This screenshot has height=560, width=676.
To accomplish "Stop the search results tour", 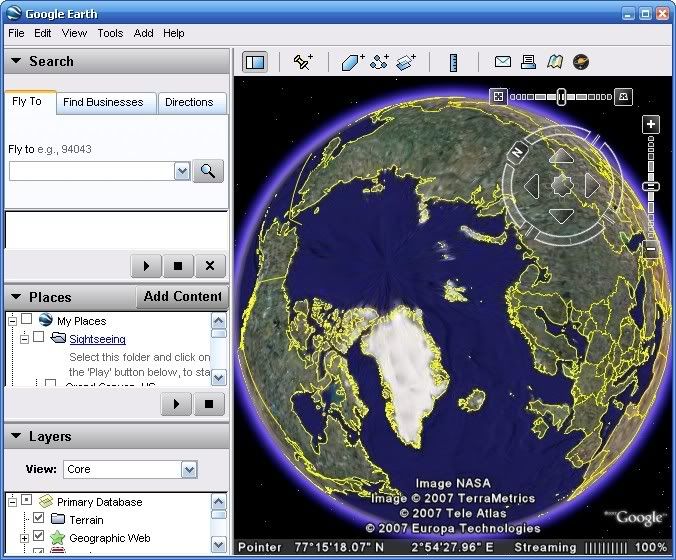I will click(x=178, y=266).
